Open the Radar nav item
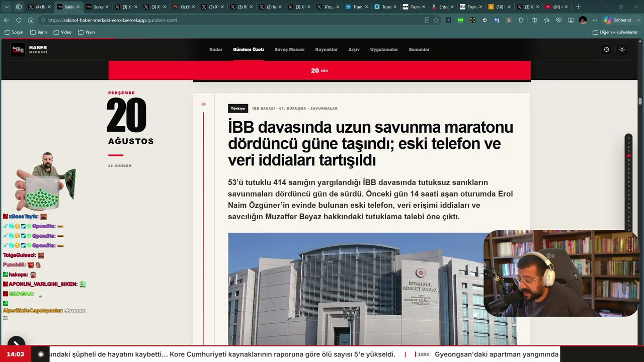 [216, 49]
